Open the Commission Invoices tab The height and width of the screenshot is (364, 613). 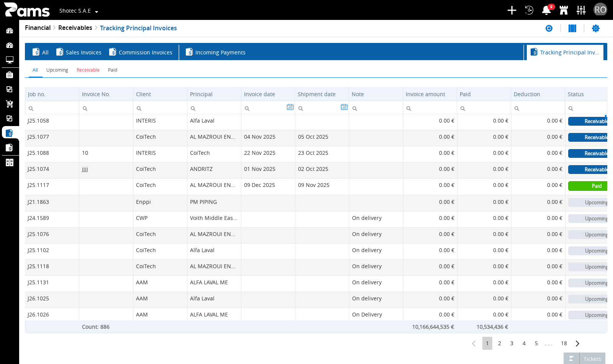[x=141, y=52]
